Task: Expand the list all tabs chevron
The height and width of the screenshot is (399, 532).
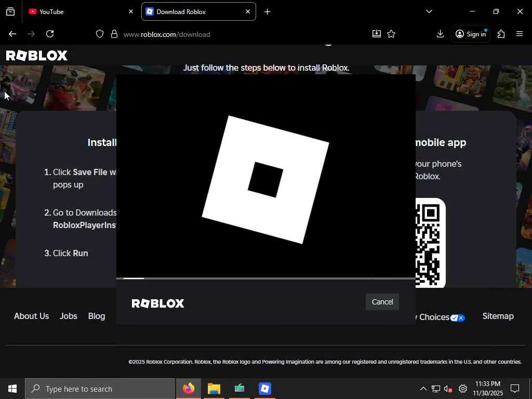Action: (x=429, y=11)
